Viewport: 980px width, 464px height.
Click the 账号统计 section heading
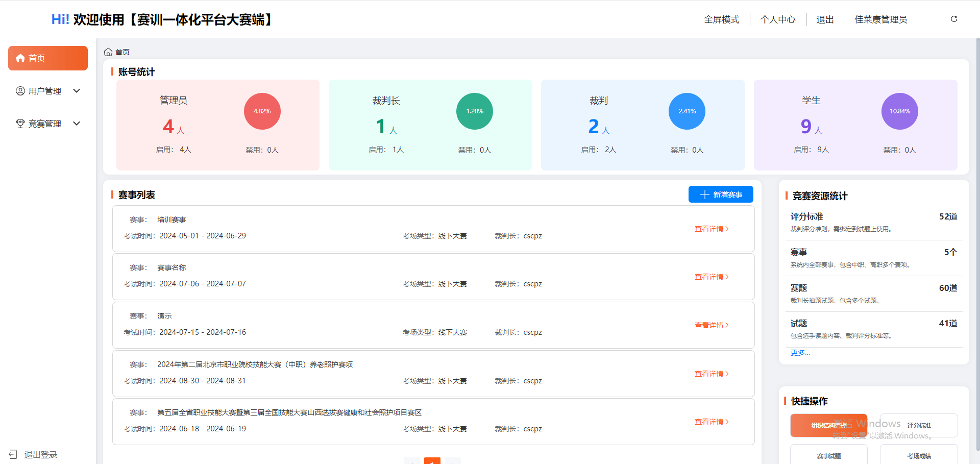[136, 72]
